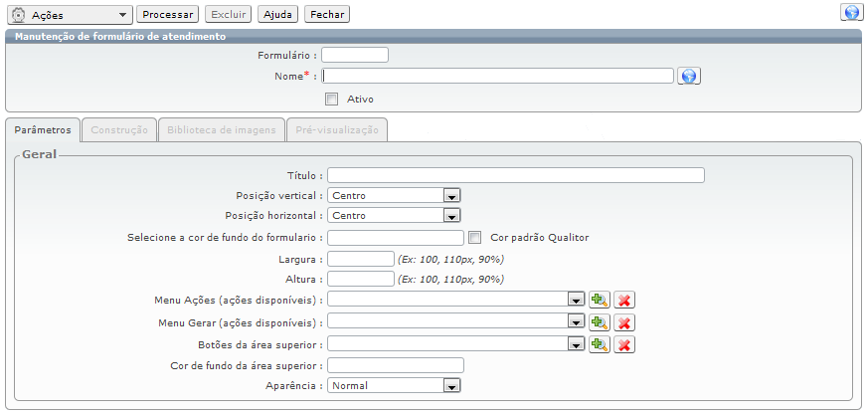Click the Ajuda button
Viewport: 868px width, 414px height.
[x=278, y=15]
